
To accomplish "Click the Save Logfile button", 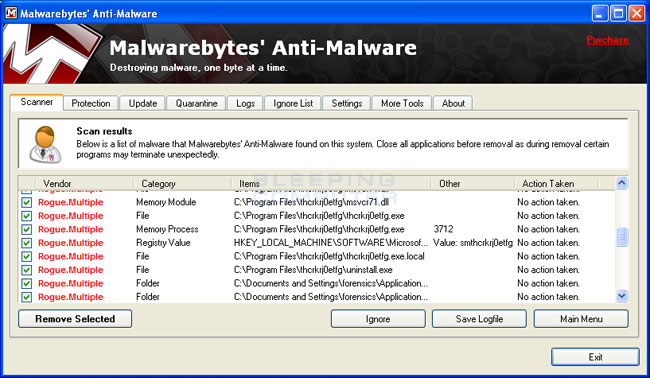I will tap(479, 319).
